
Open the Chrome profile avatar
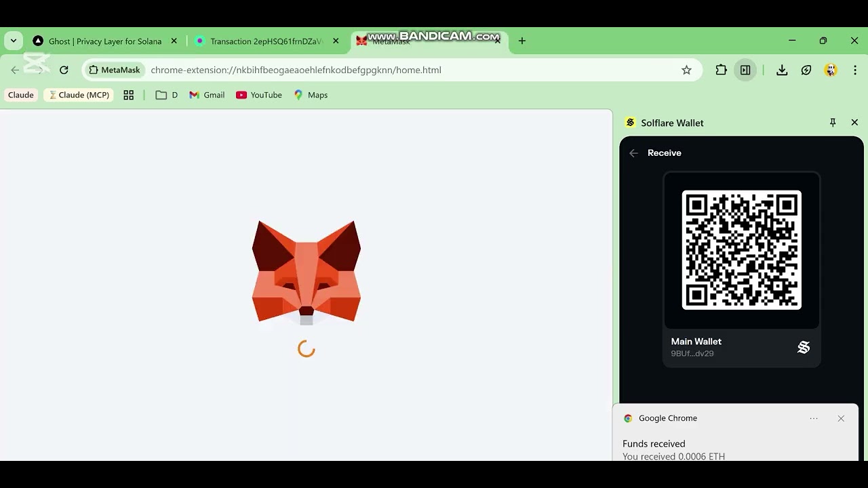coord(831,70)
